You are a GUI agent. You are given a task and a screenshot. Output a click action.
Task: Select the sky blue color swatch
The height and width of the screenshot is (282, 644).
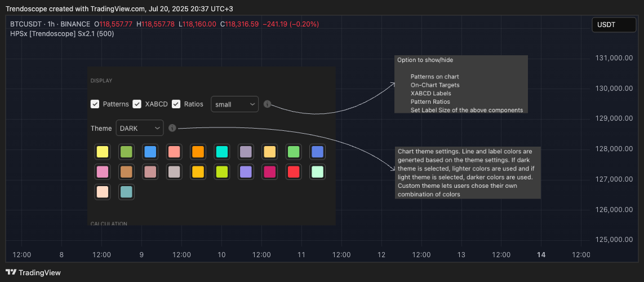pyautogui.click(x=150, y=152)
